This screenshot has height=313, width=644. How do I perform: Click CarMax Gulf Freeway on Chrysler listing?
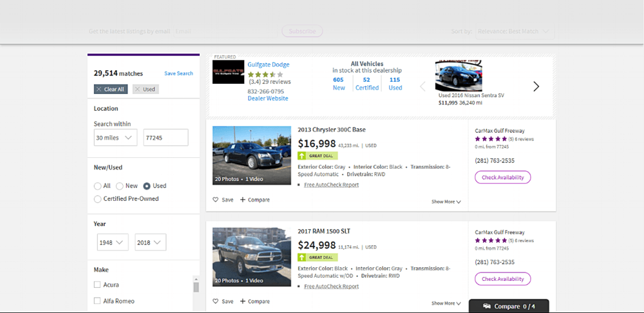[x=500, y=131]
